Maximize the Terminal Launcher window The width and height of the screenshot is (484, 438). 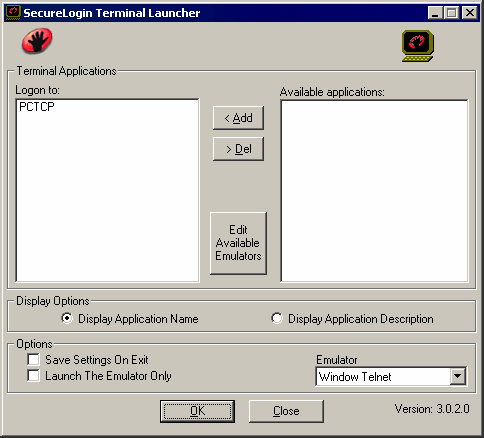pos(452,13)
